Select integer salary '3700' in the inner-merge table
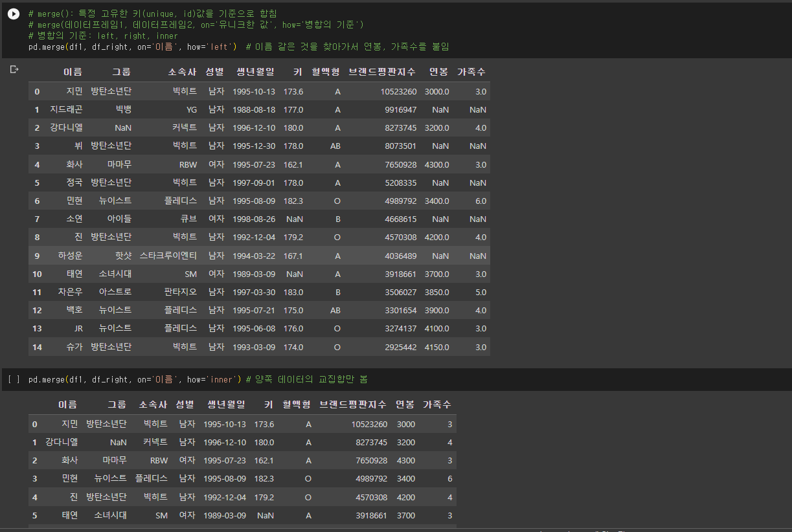Image resolution: width=792 pixels, height=532 pixels. pos(405,515)
